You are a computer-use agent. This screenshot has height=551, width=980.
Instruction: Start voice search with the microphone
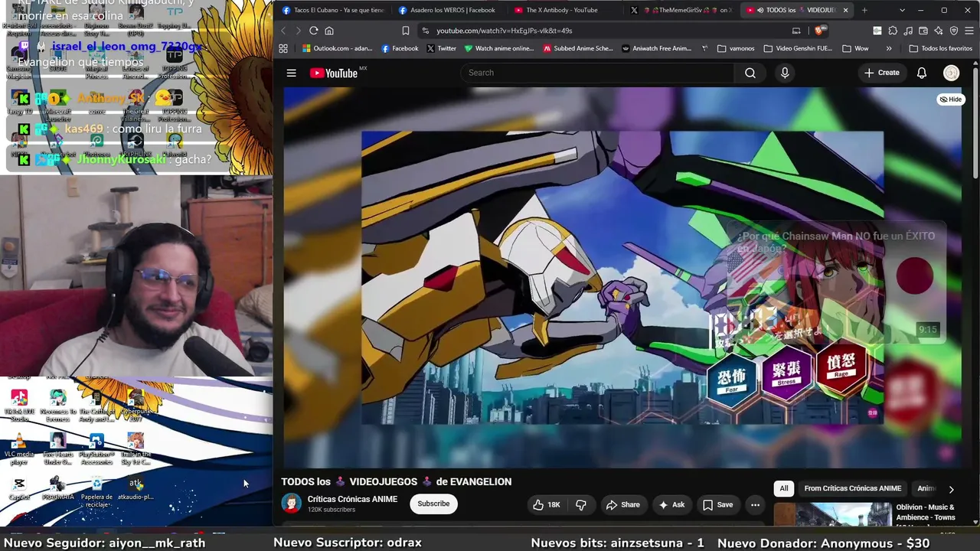785,73
